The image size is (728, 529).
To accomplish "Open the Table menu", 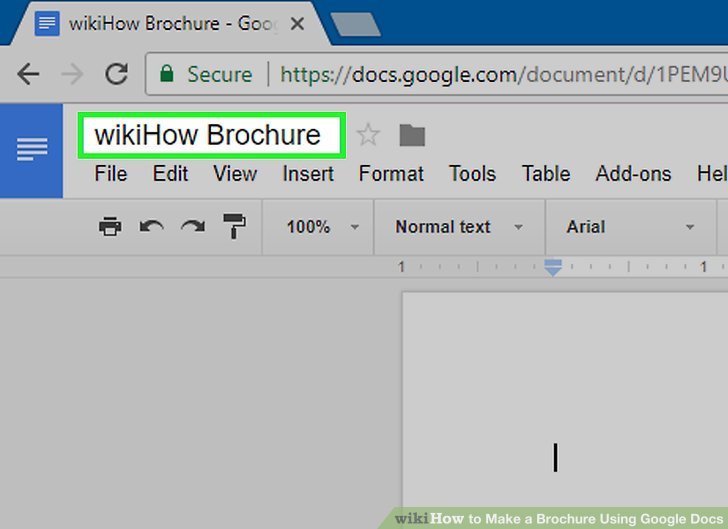I will pos(546,174).
